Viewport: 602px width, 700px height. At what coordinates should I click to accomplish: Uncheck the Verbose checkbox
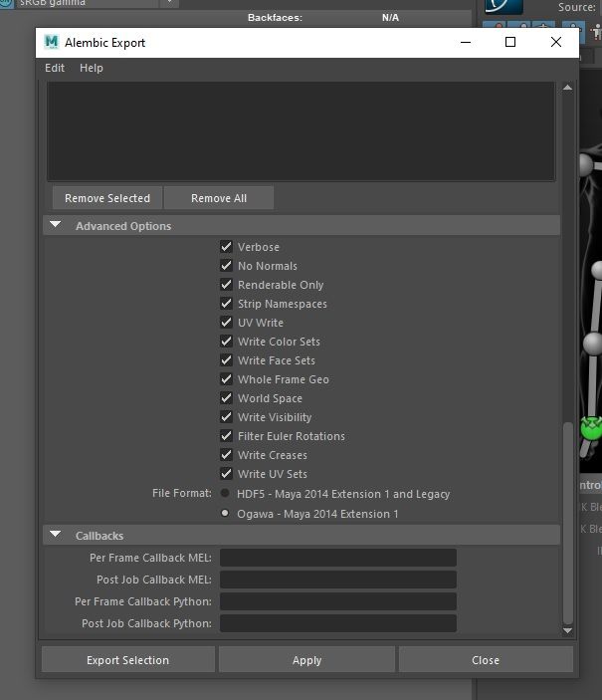tap(226, 246)
